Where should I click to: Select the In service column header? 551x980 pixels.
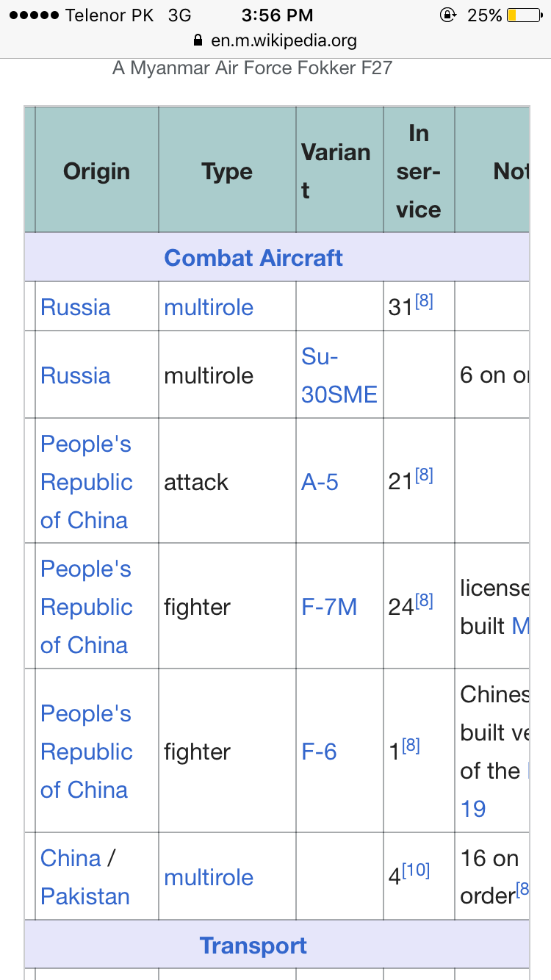tap(419, 171)
